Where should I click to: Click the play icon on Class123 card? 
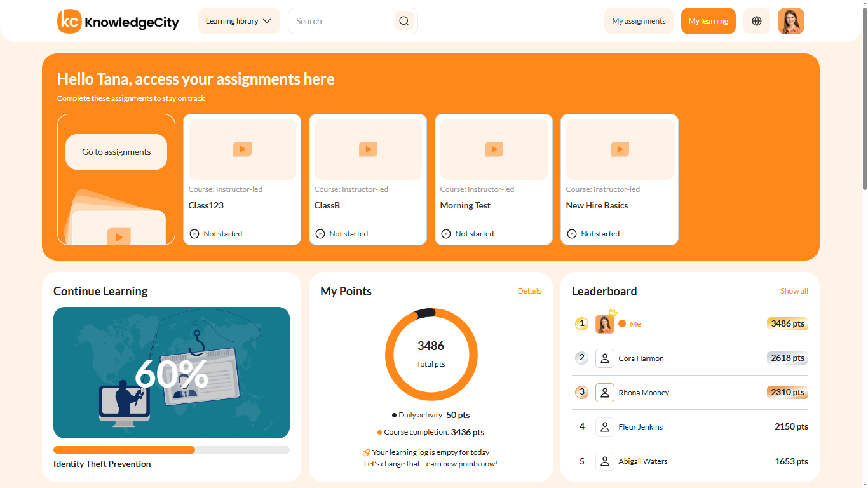(x=242, y=149)
